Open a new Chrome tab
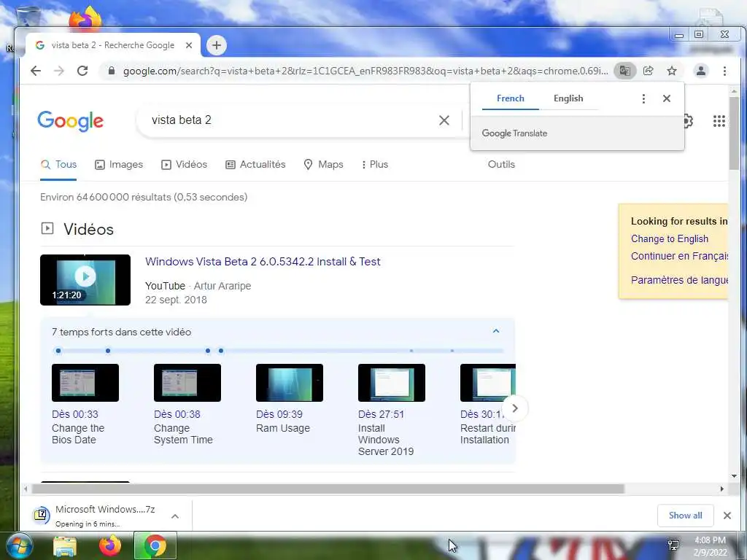 point(216,45)
